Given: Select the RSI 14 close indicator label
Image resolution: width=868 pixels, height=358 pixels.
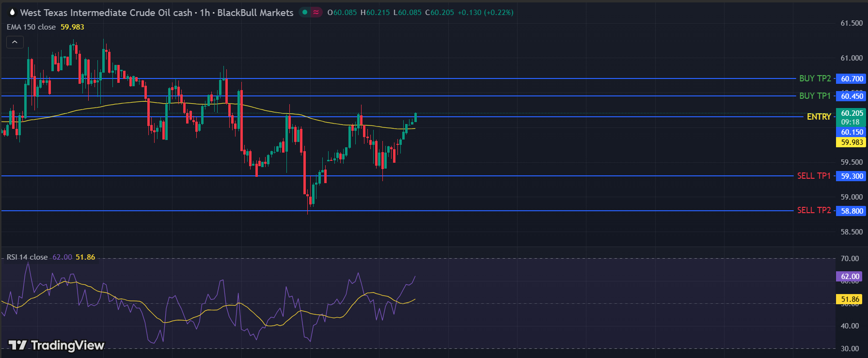Looking at the screenshot, I should click(x=27, y=257).
